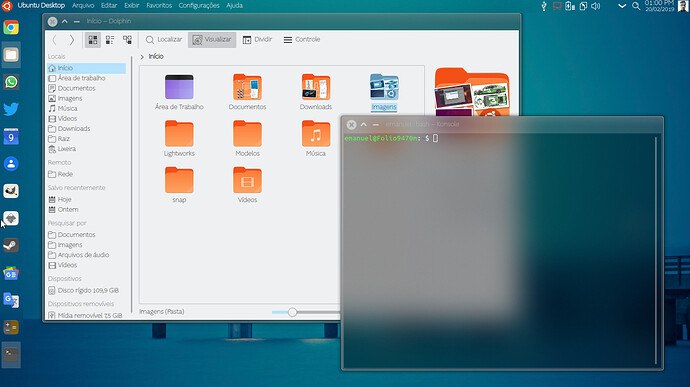Open the battery status tray icon
The width and height of the screenshot is (690, 387).
570,6
